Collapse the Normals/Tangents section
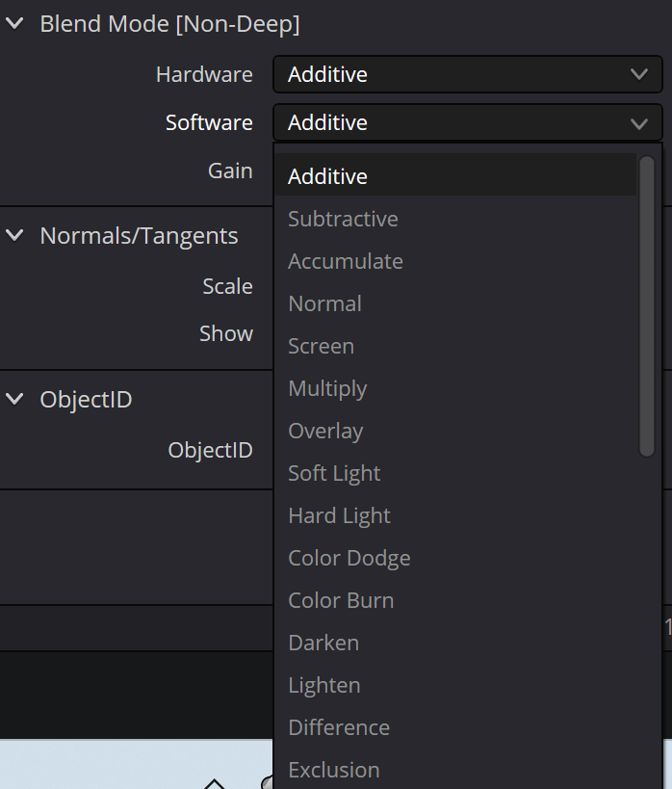The width and height of the screenshot is (672, 789). point(14,235)
